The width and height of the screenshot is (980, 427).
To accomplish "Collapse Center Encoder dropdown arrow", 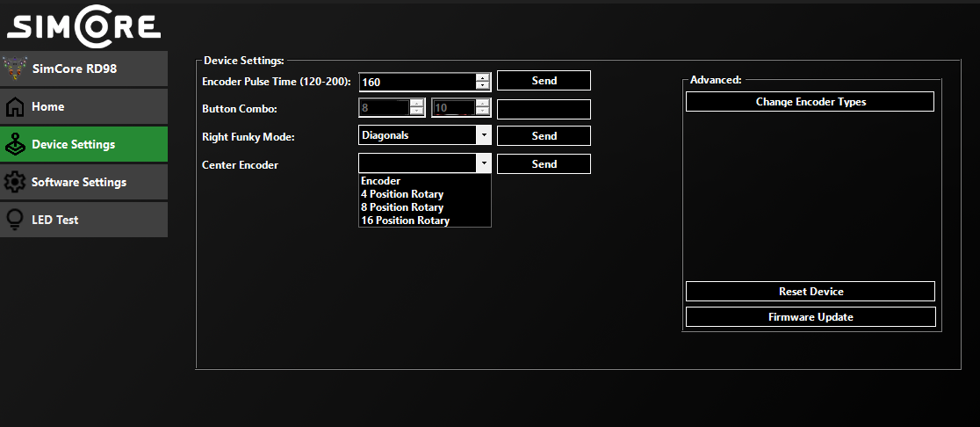I will tap(483, 163).
